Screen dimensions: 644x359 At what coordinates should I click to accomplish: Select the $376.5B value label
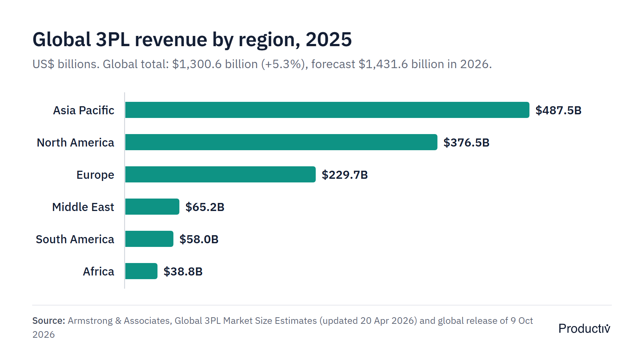(x=467, y=143)
